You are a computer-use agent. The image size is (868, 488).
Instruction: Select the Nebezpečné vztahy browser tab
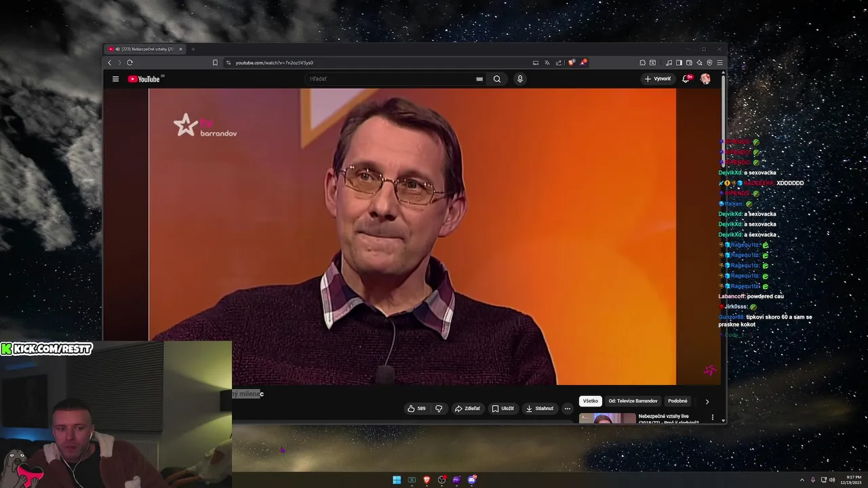(x=145, y=49)
